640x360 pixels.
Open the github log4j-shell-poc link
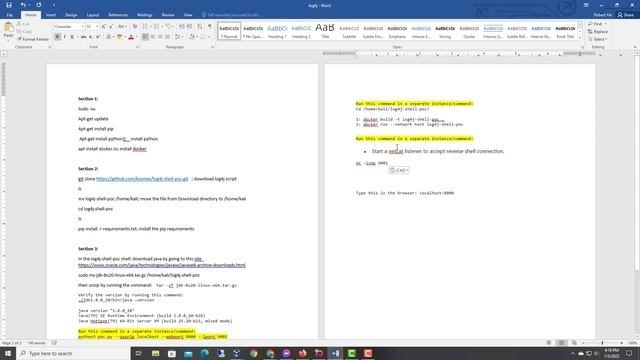tap(142, 179)
